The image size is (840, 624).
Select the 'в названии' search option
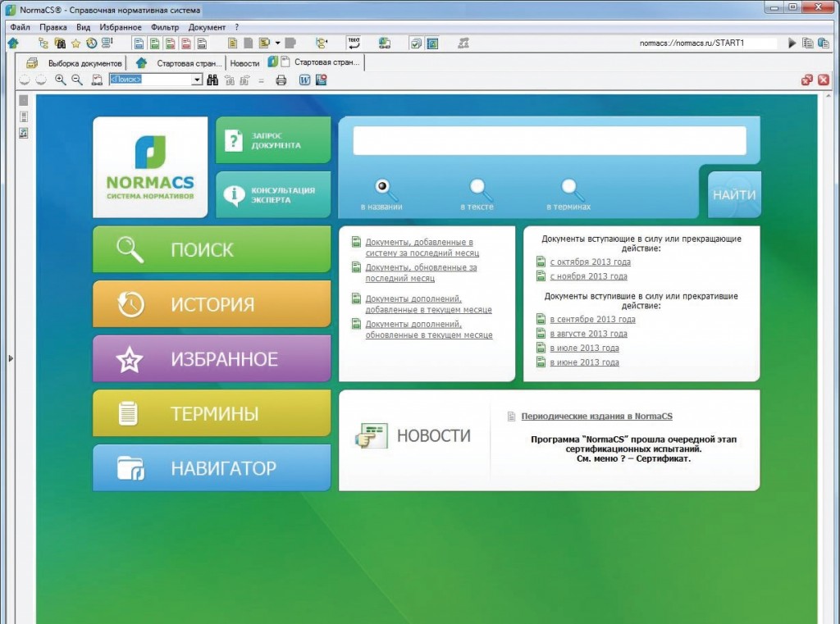point(381,195)
